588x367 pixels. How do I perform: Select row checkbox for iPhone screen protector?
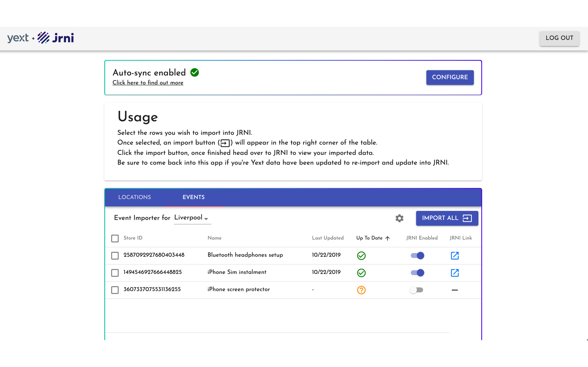(x=115, y=290)
